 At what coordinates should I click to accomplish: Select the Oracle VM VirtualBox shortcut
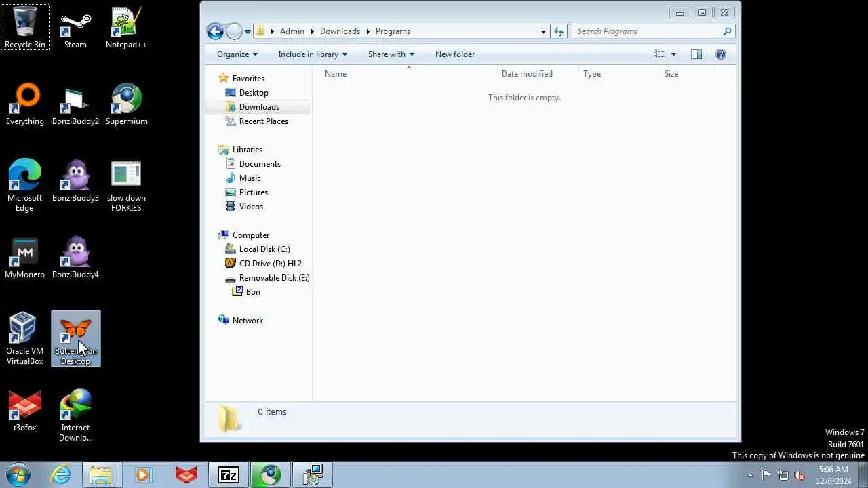25,338
